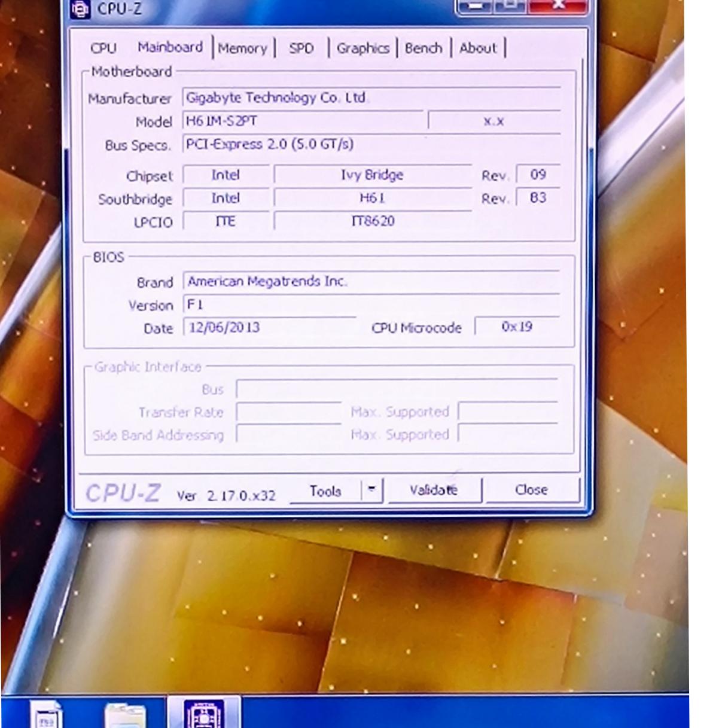Click the Model field H61M-S2PT
This screenshot has width=728, height=728.
point(303,121)
